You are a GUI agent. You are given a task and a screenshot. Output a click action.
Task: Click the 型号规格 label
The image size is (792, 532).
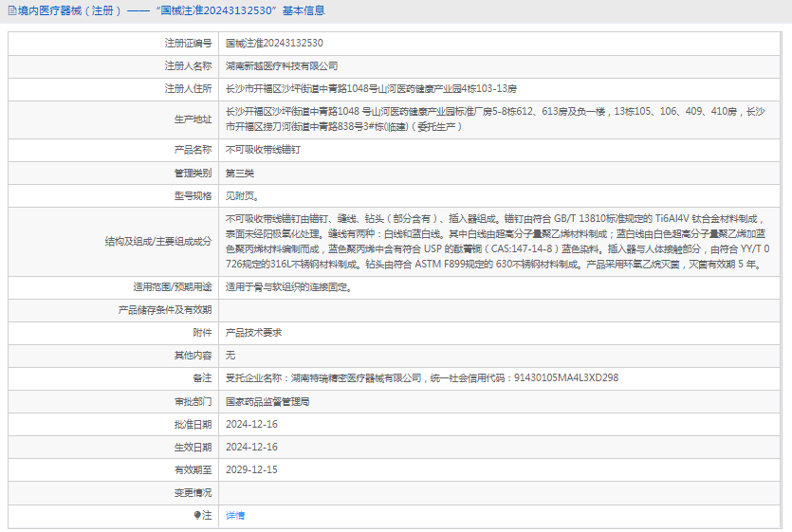(193, 196)
